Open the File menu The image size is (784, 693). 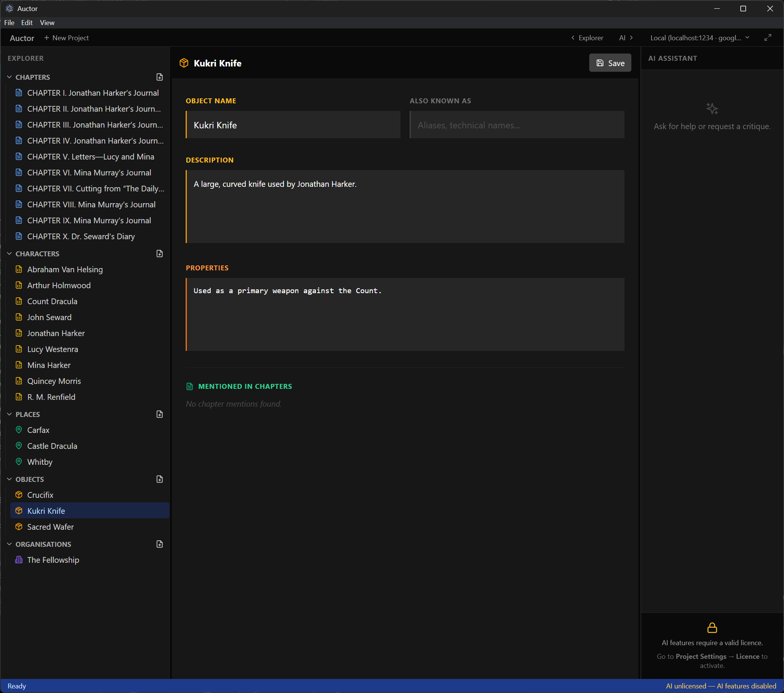coord(9,23)
